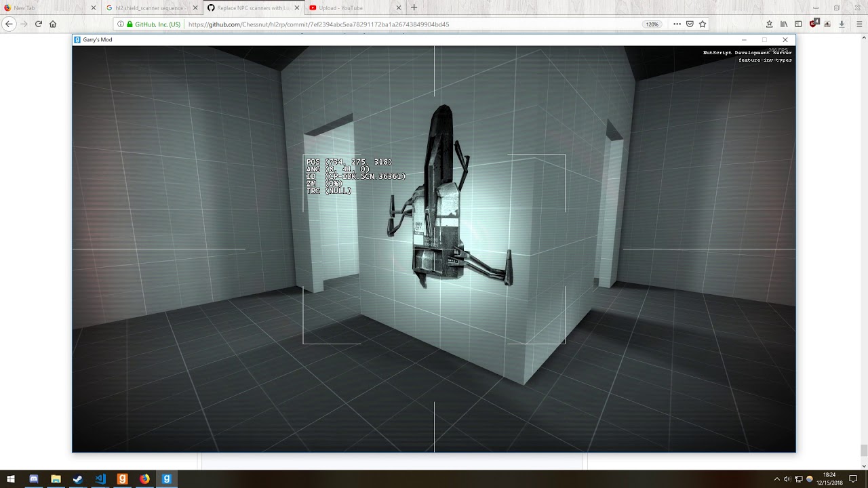
Task: Switch to the New Tab tab
Action: click(51, 8)
